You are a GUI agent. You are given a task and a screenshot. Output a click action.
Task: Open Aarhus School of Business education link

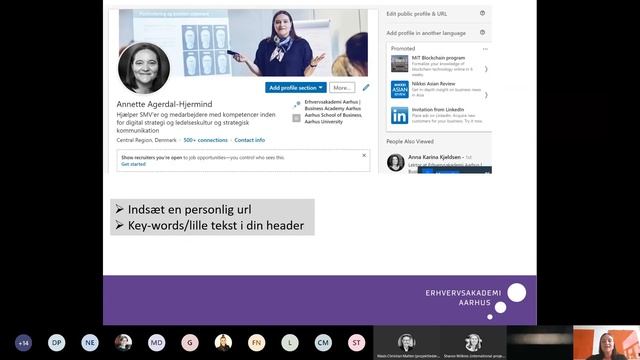[333, 118]
